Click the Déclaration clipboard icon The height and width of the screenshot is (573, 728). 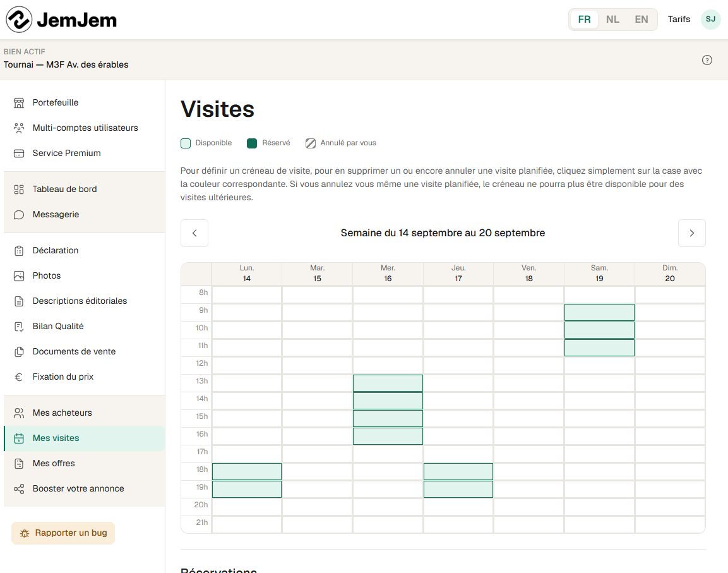pos(18,250)
